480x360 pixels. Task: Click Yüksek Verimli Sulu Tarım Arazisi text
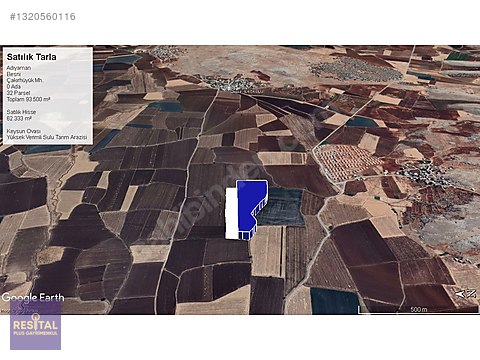coord(47,137)
